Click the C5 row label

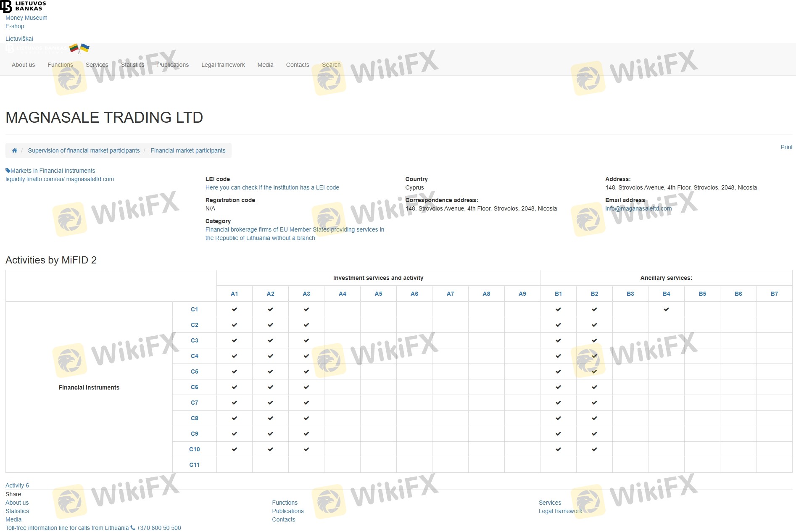click(194, 371)
